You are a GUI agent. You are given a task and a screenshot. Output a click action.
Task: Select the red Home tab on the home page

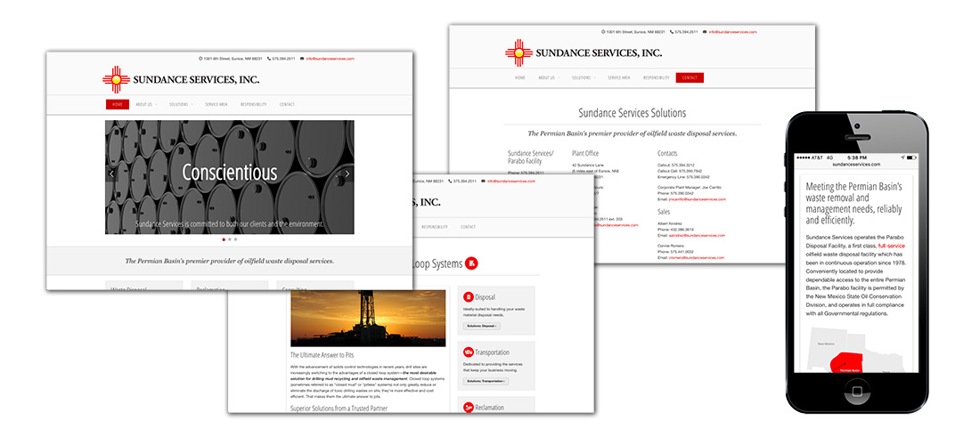tap(118, 104)
